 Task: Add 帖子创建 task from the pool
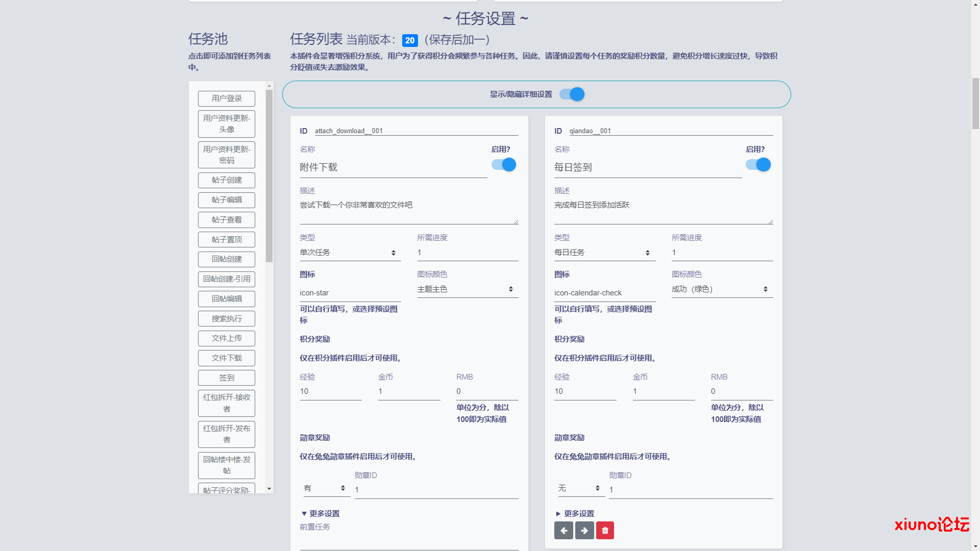pyautogui.click(x=227, y=180)
